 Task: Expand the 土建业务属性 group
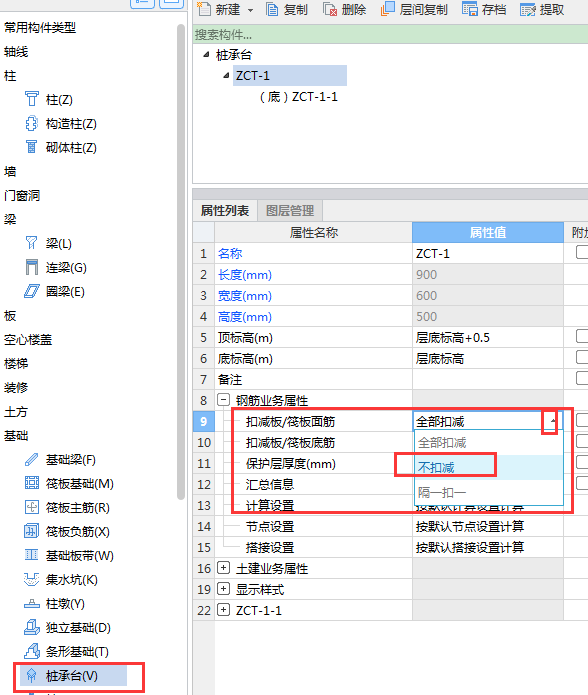(x=223, y=568)
